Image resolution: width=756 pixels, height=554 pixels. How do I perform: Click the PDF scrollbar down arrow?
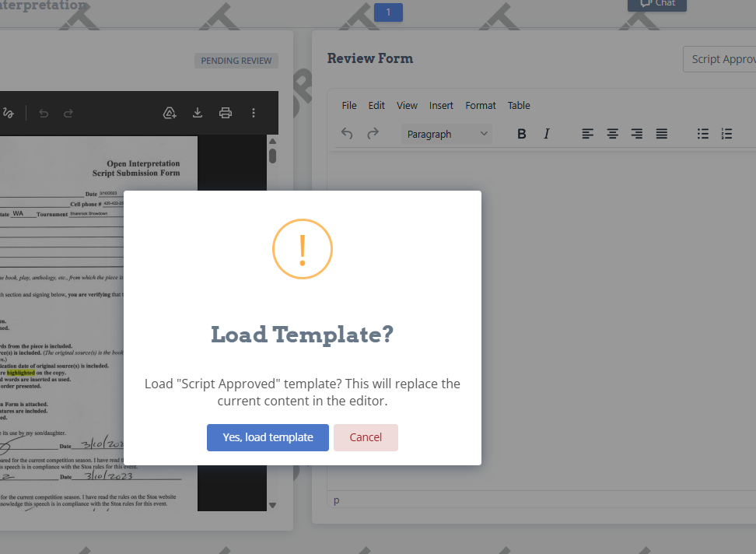272,505
